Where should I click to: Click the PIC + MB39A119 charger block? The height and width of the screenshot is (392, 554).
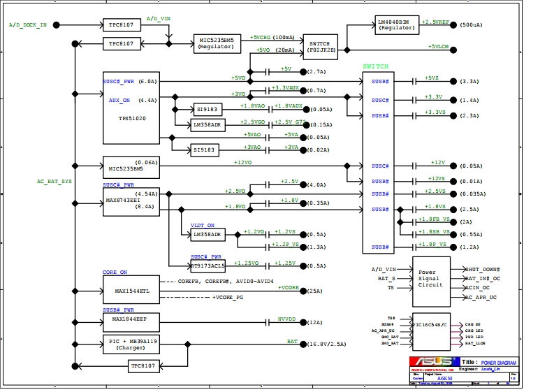pos(131,344)
